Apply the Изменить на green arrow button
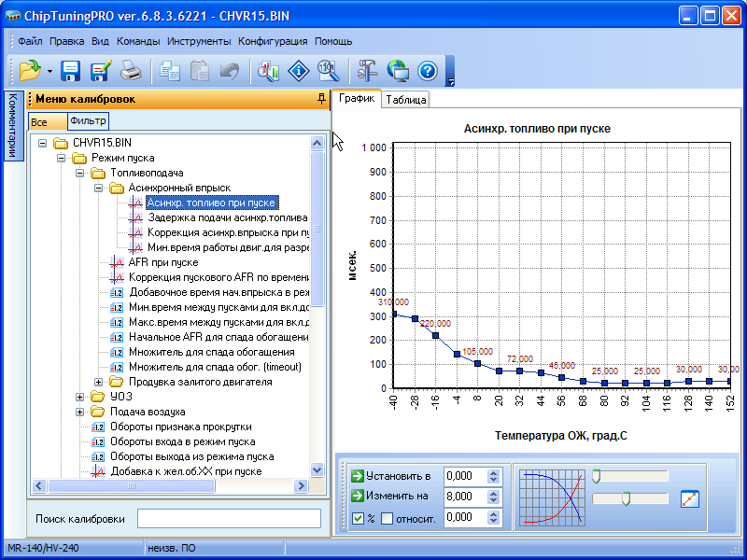 358,497
